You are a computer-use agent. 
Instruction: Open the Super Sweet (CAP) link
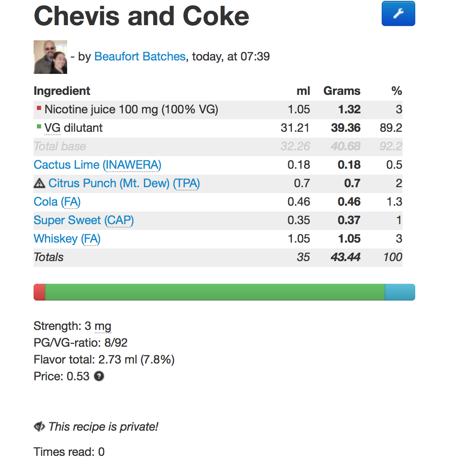(x=84, y=220)
